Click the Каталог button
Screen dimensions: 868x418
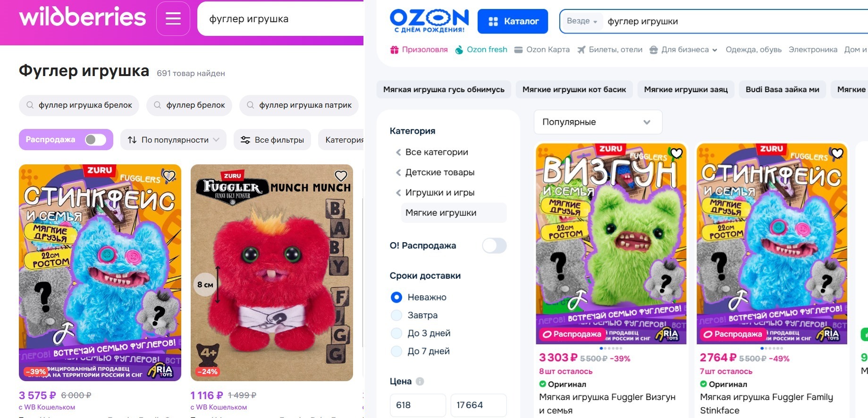(x=513, y=21)
